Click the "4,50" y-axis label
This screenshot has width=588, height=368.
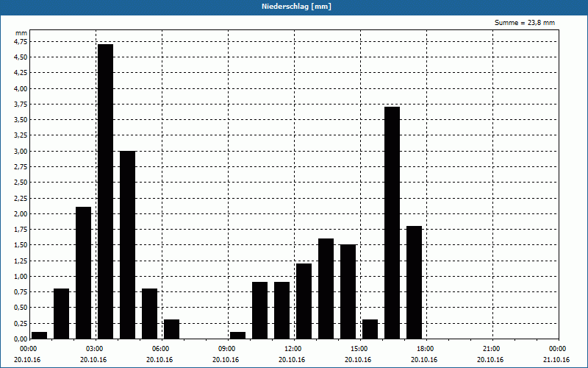21,57
